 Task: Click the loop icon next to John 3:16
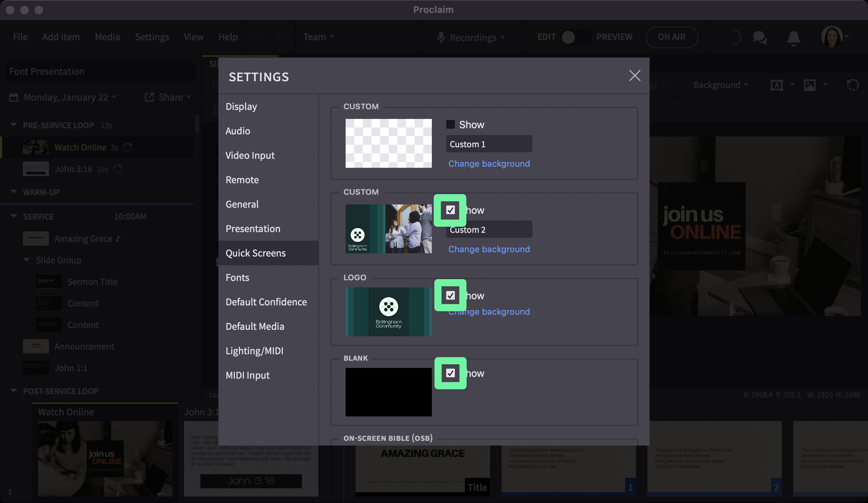coord(117,169)
